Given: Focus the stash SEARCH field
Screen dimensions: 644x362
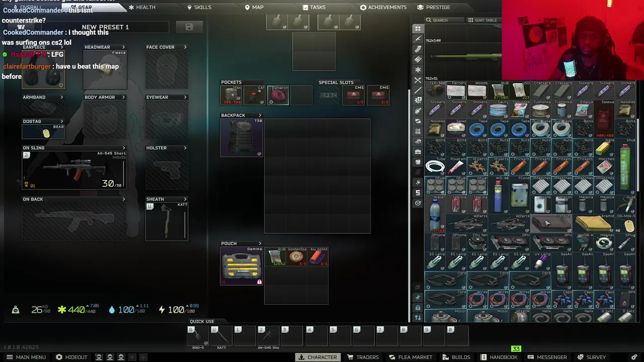Looking at the screenshot, I should tap(445, 20).
